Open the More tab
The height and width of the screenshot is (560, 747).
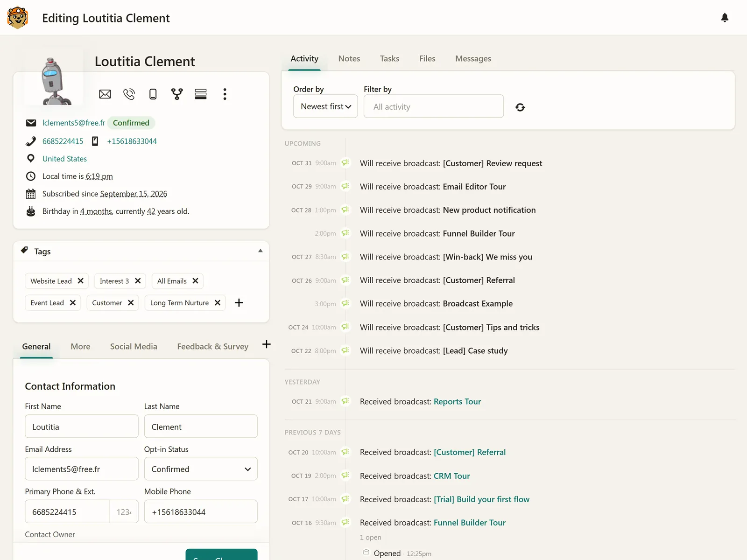(80, 346)
